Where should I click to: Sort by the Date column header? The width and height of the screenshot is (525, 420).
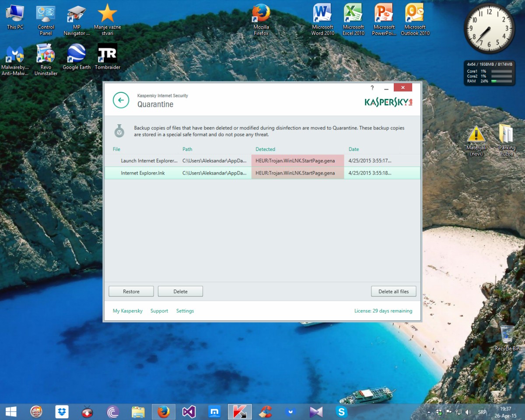(x=353, y=149)
